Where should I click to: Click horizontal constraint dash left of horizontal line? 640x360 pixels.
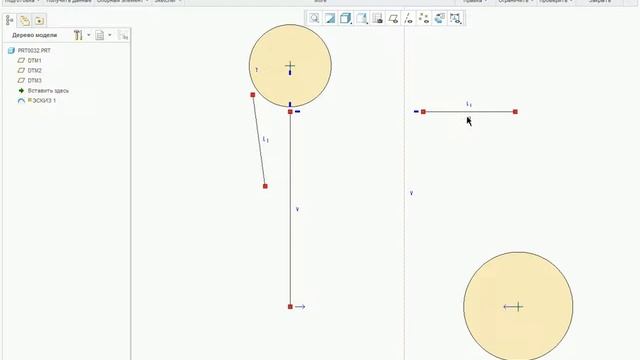point(416,111)
